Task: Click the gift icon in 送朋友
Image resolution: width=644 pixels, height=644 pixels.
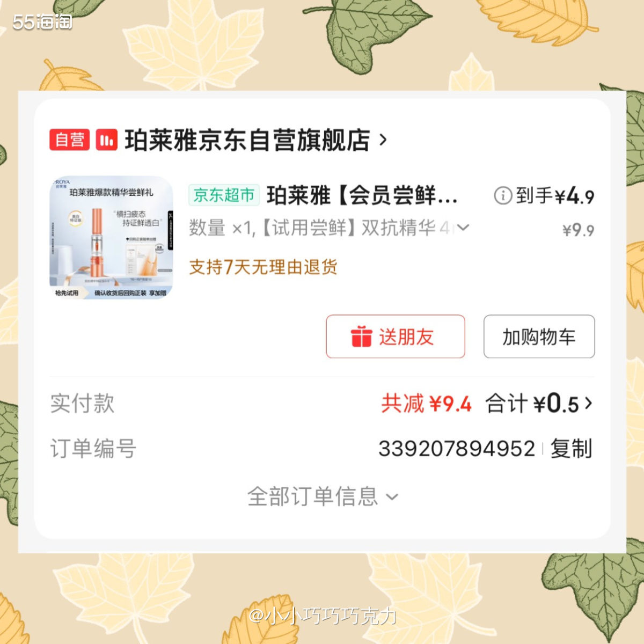Action: tap(361, 336)
